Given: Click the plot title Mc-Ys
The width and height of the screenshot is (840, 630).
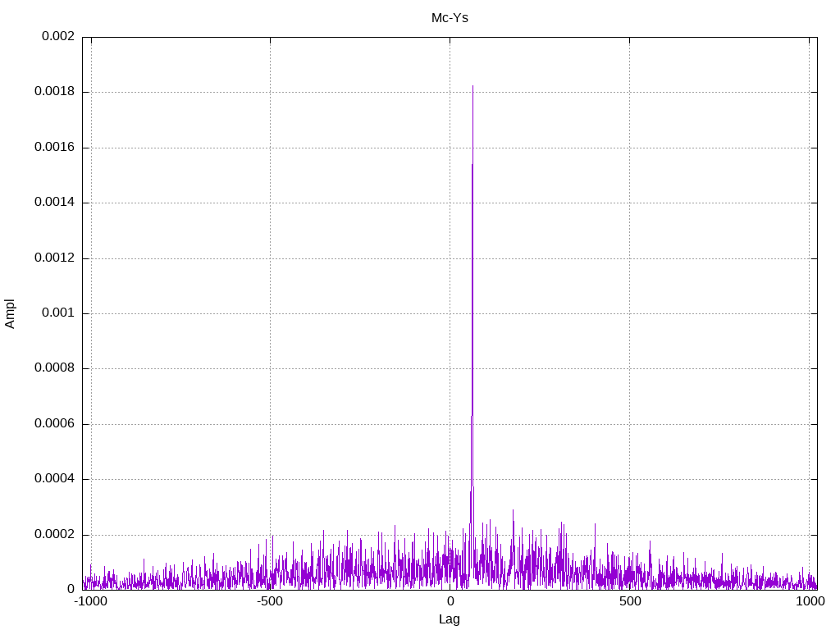Looking at the screenshot, I should [450, 17].
